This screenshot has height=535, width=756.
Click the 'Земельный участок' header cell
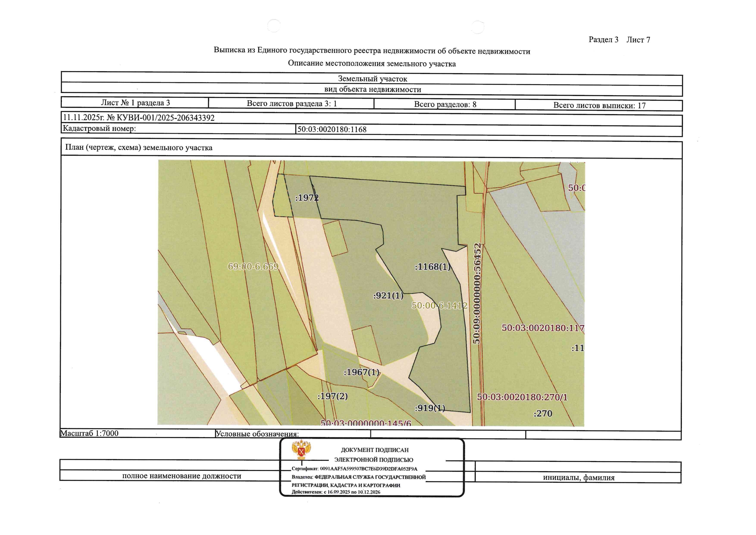[372, 79]
